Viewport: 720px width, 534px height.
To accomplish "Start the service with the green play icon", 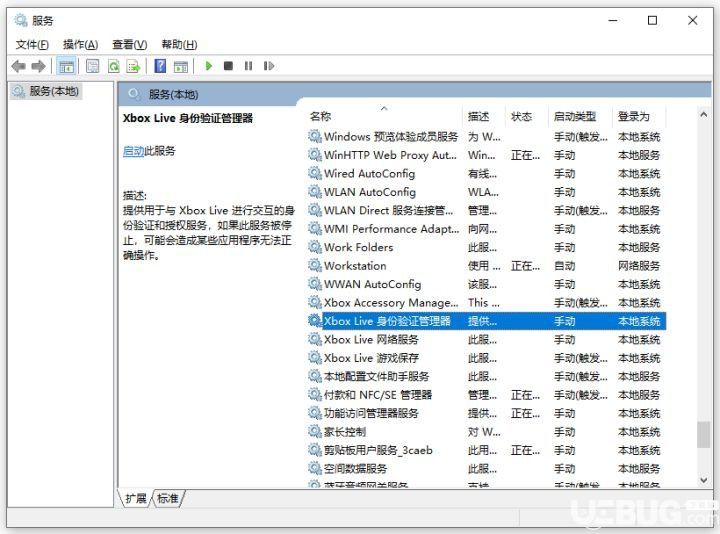I will click(x=209, y=66).
